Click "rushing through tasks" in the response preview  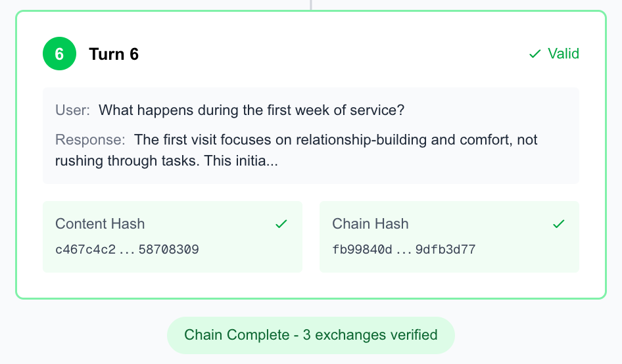coord(126,160)
